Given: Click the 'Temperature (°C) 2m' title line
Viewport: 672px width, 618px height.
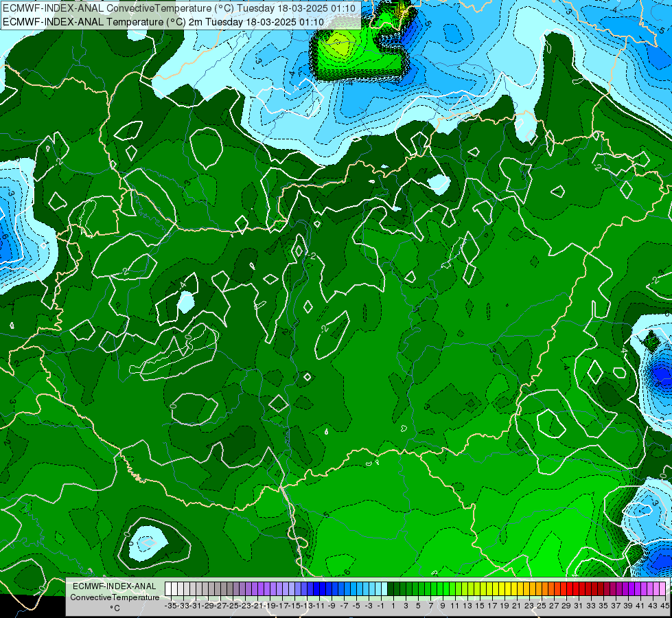Looking at the screenshot, I should click(x=163, y=21).
